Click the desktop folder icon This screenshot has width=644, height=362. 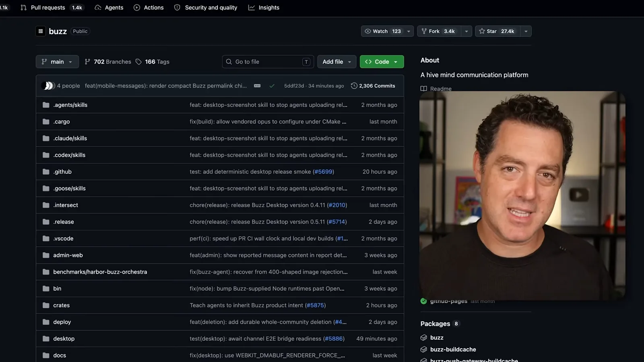(x=46, y=339)
